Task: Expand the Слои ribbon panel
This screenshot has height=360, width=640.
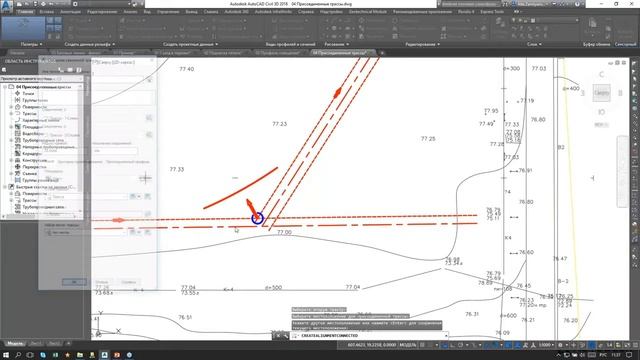Action: tap(534, 44)
